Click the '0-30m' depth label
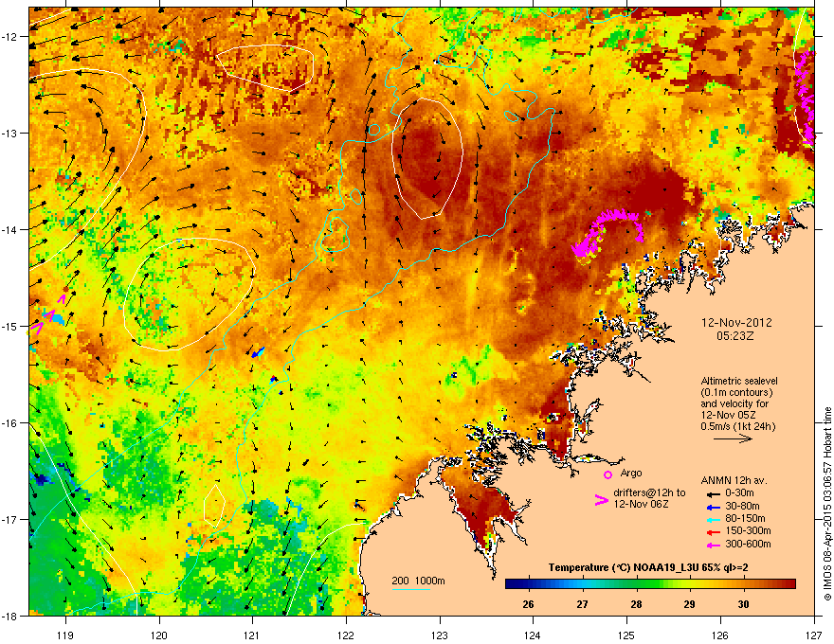834x644 pixels. pyautogui.click(x=739, y=493)
